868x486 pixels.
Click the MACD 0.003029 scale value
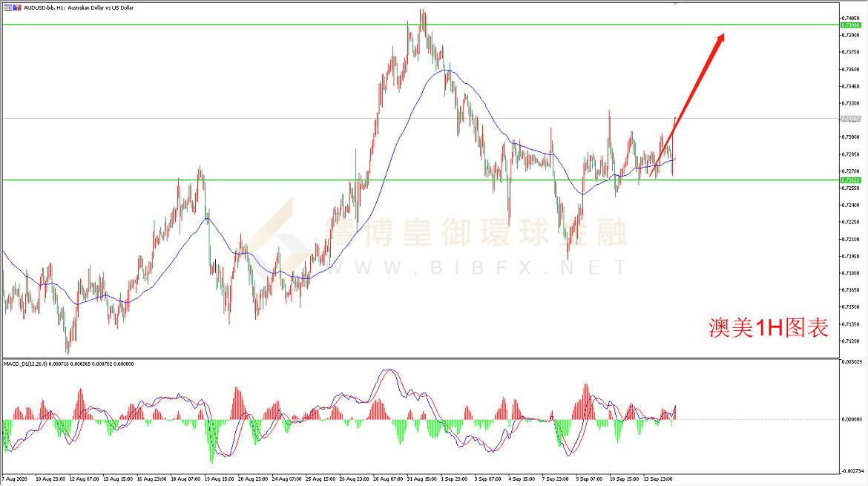pos(852,362)
